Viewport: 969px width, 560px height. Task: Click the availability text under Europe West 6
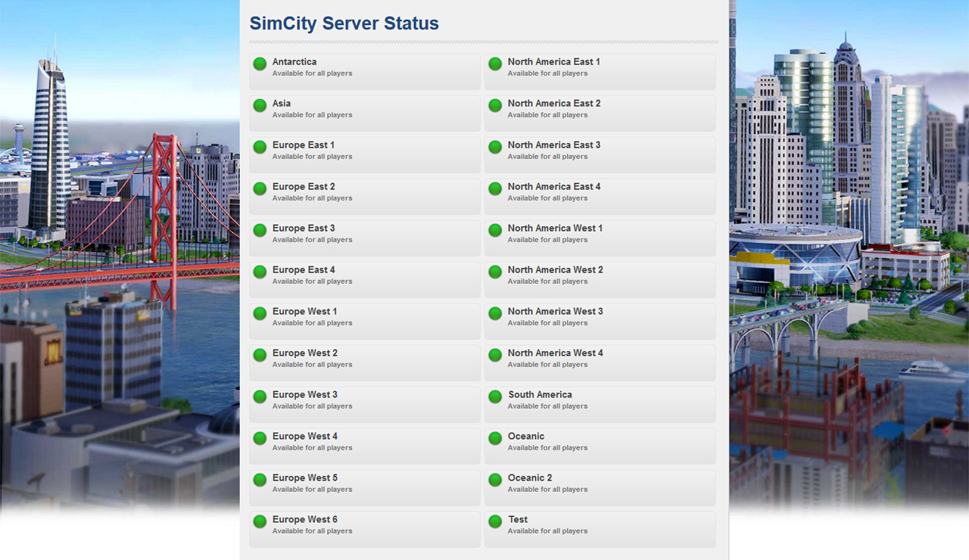[312, 531]
